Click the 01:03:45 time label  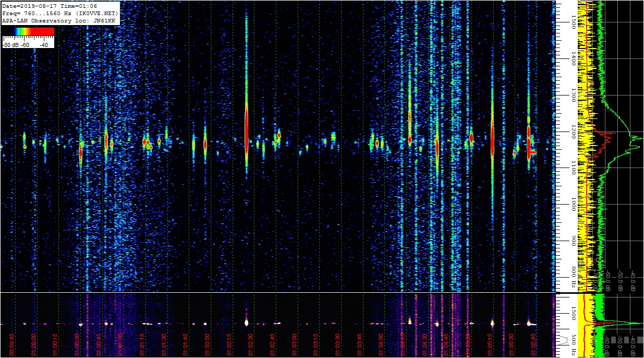(360, 345)
